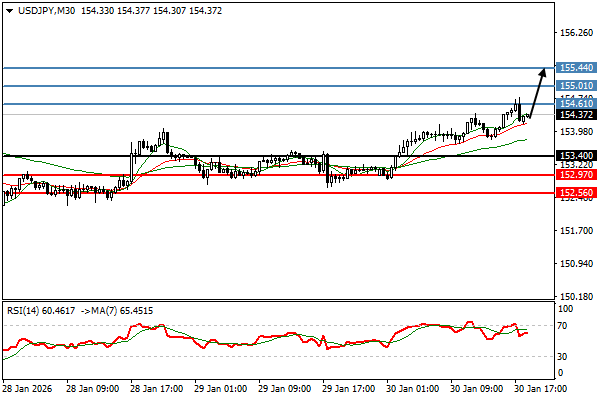
Task: Click the black upward forecast arrow
Action: 537,92
